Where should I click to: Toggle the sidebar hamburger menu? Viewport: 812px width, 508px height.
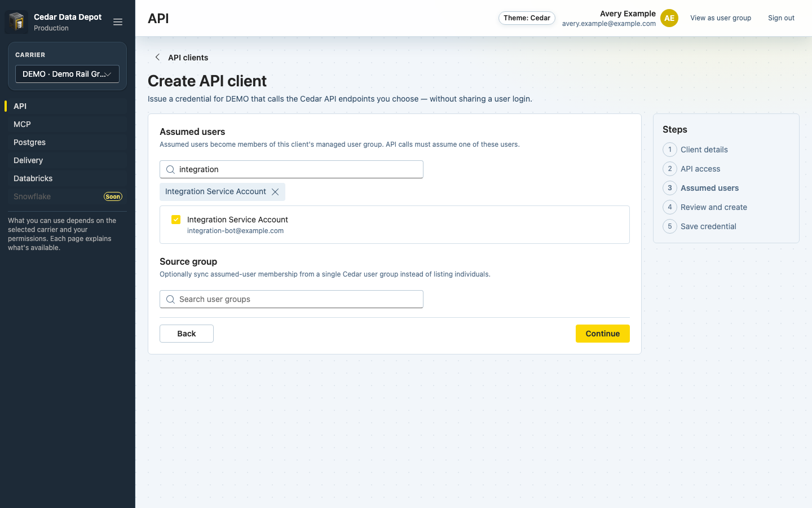click(x=118, y=22)
